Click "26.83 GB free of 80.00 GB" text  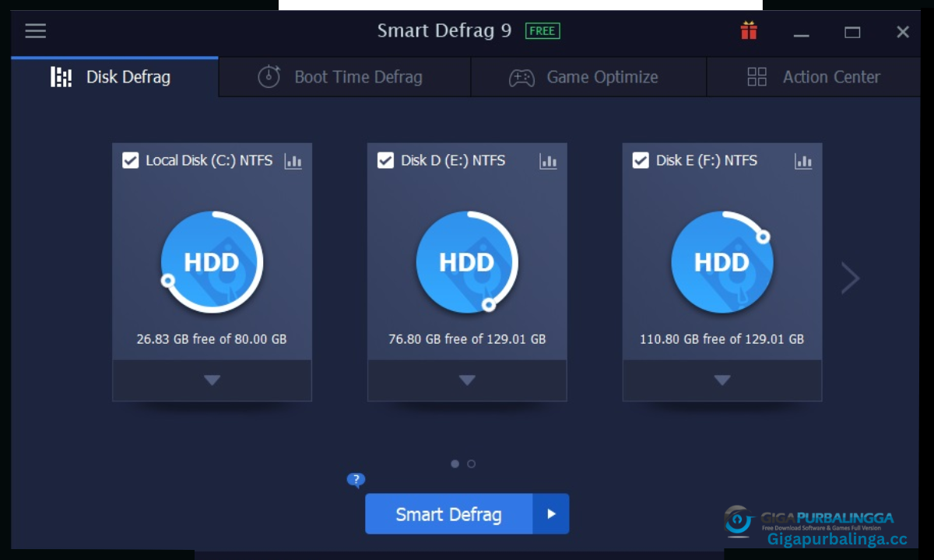212,339
